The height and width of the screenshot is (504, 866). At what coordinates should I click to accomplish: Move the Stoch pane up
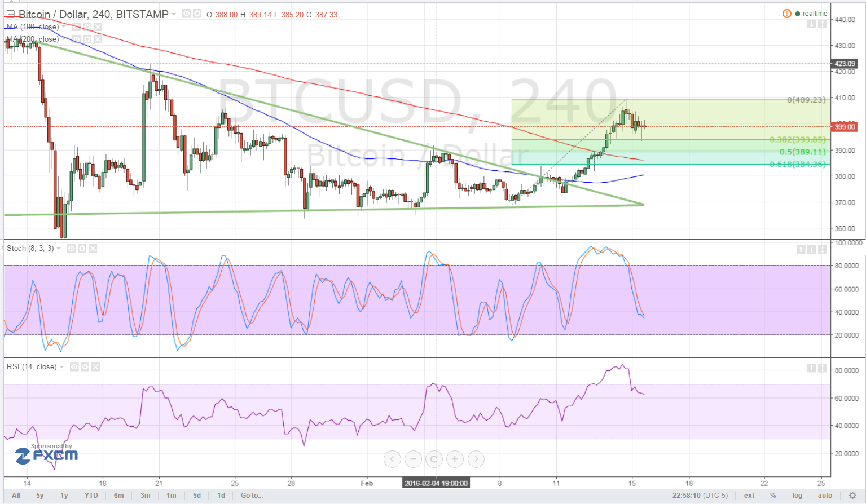pos(801,249)
